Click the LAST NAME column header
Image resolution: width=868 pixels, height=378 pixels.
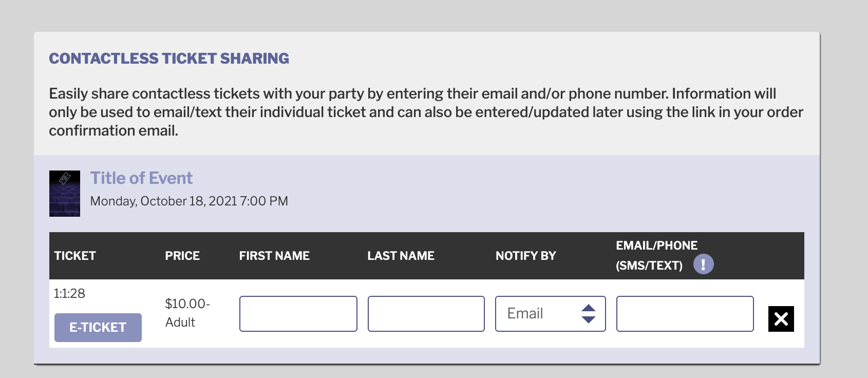point(401,256)
